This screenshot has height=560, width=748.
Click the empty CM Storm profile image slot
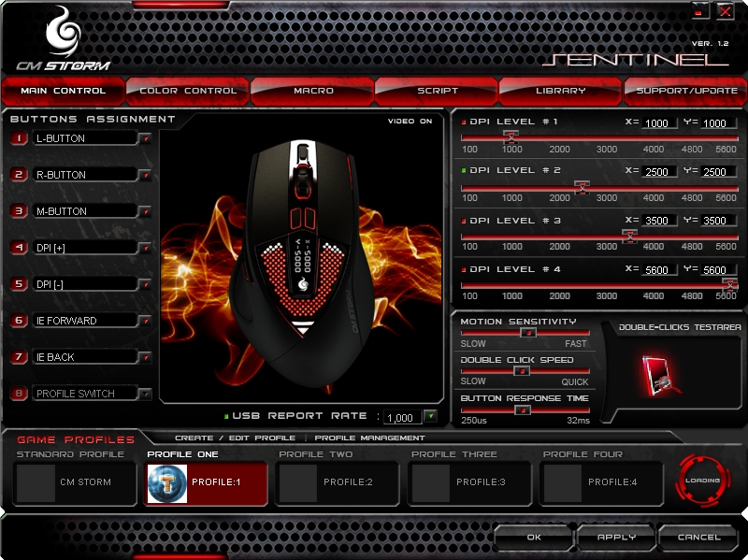point(36,483)
